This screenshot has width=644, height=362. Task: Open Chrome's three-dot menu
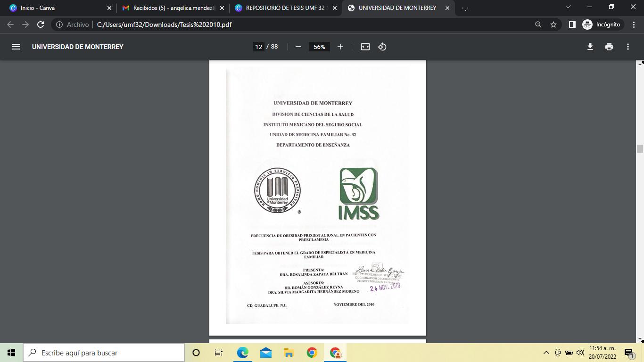tap(634, 25)
